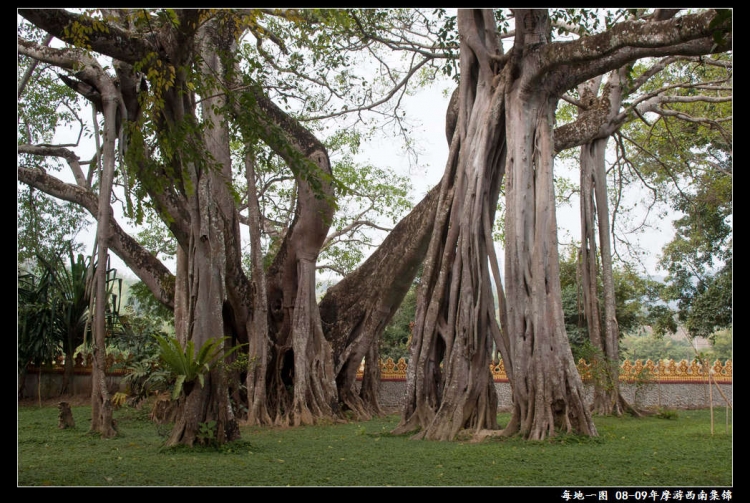Image resolution: width=750 pixels, height=503 pixels.
Task: Click the green lawn in the foreground
Action: coord(375,454)
